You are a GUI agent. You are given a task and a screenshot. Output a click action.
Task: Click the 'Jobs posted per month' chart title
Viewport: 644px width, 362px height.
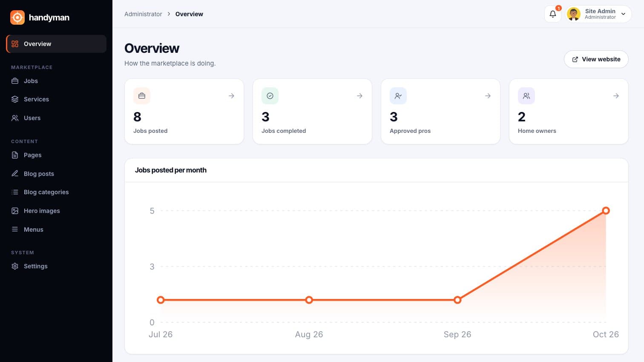(x=171, y=170)
